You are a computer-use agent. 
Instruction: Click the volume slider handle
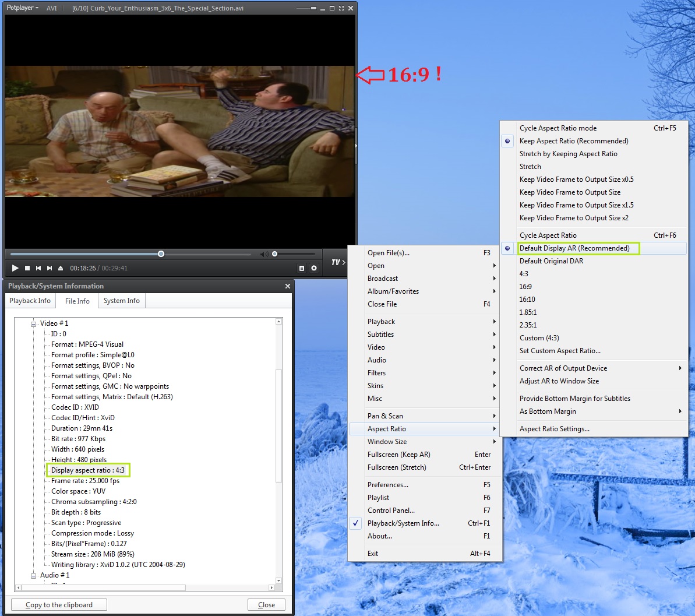pyautogui.click(x=275, y=254)
